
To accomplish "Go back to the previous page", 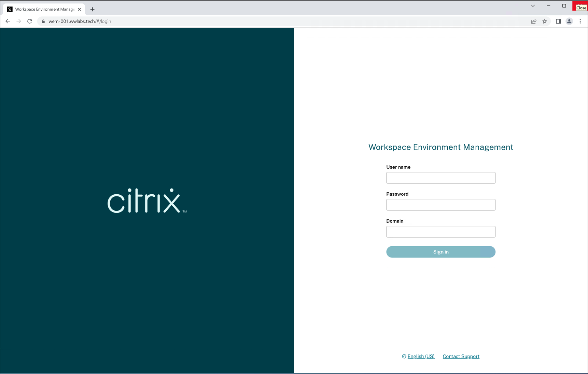I will coord(8,21).
